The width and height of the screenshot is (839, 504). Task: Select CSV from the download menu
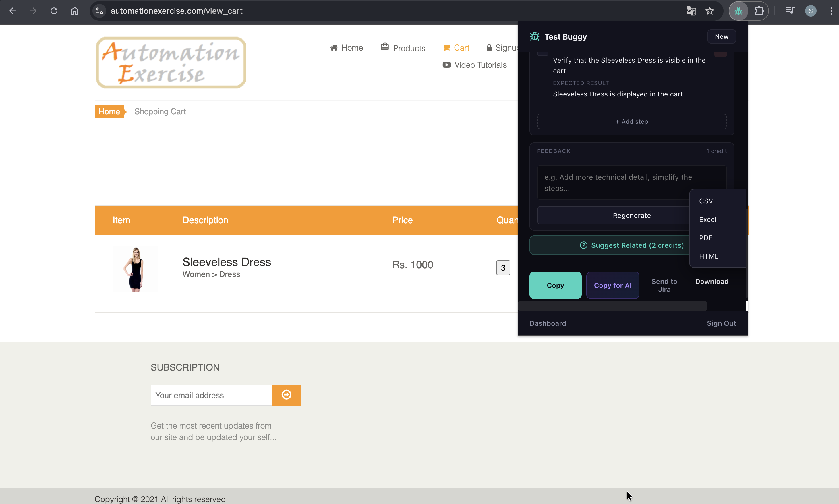pyautogui.click(x=706, y=201)
